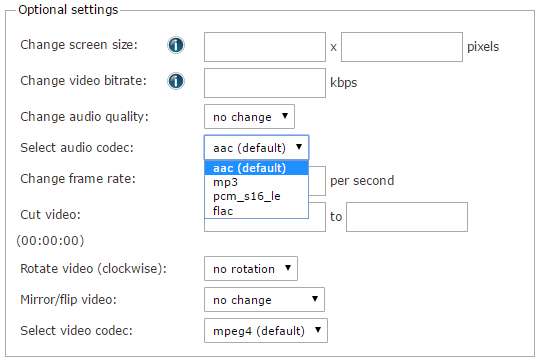Click the video bitrate kbps input field
Viewport: 540px width, 363px height.
[x=265, y=83]
